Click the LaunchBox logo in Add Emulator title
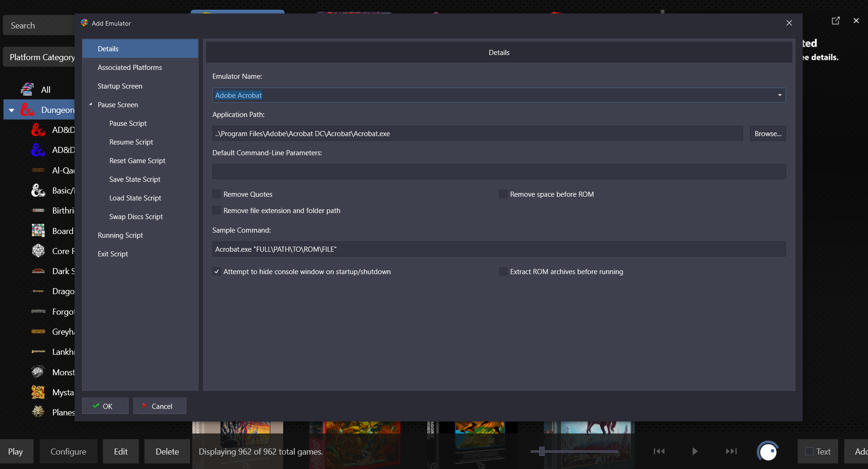The image size is (868, 469). point(84,23)
